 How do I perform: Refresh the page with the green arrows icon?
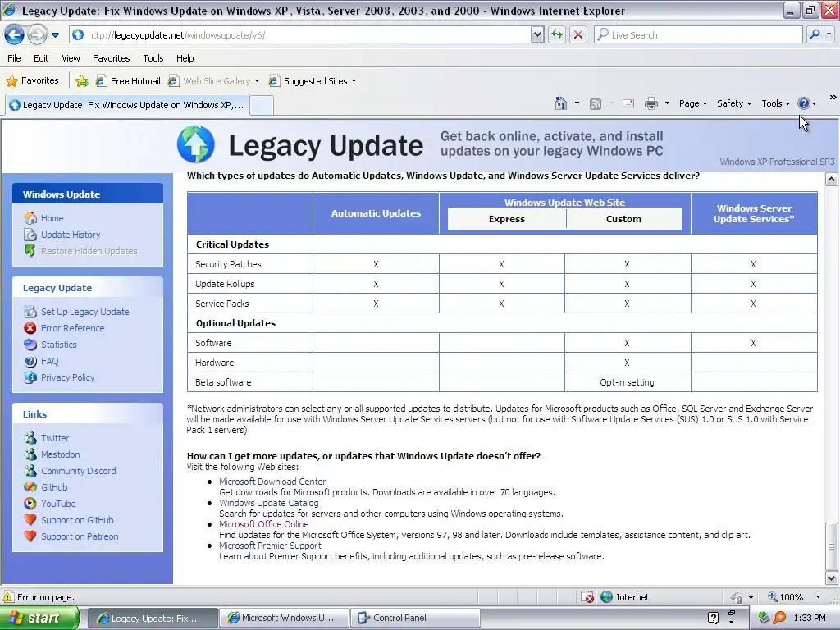pos(558,35)
